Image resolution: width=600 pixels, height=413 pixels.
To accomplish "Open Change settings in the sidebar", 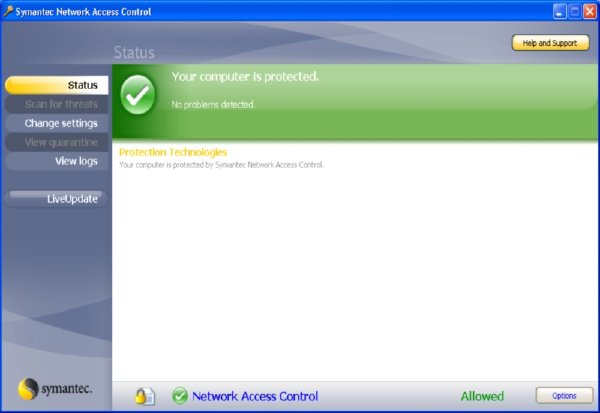I will 57,123.
